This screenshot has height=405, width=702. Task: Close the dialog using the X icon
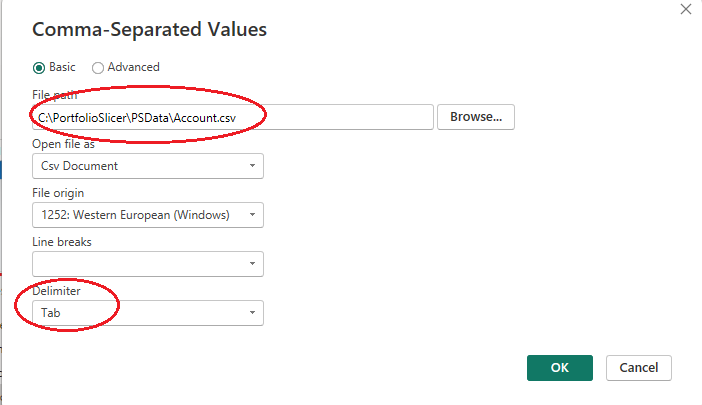(x=685, y=9)
